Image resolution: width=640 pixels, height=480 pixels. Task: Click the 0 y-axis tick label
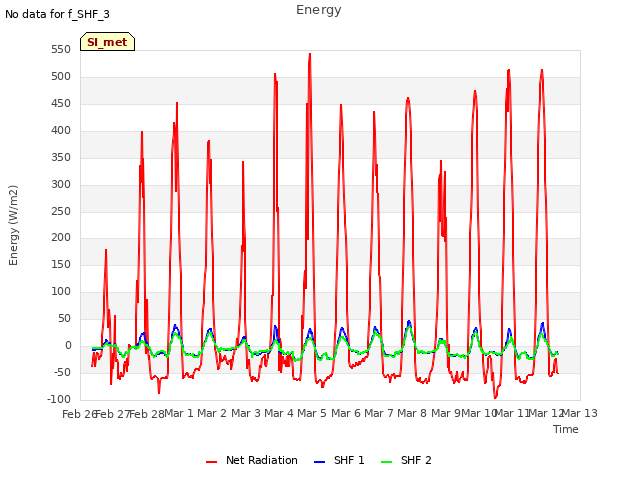pos(68,346)
